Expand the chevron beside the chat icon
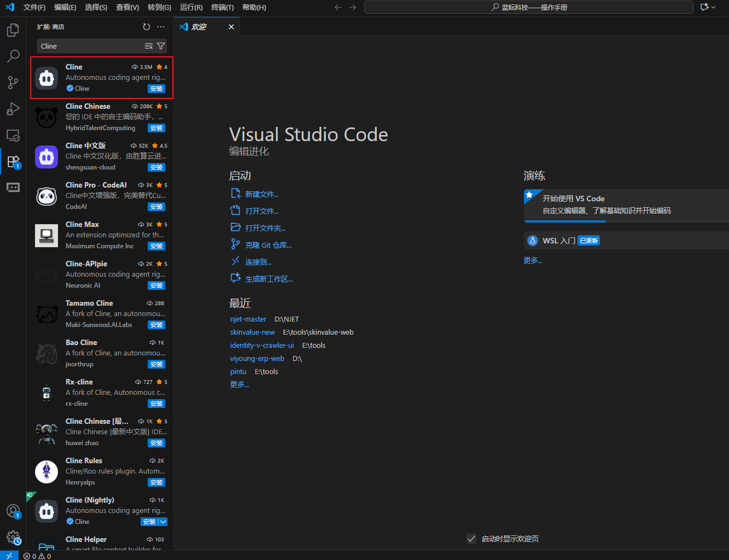The height and width of the screenshot is (560, 729). (714, 7)
